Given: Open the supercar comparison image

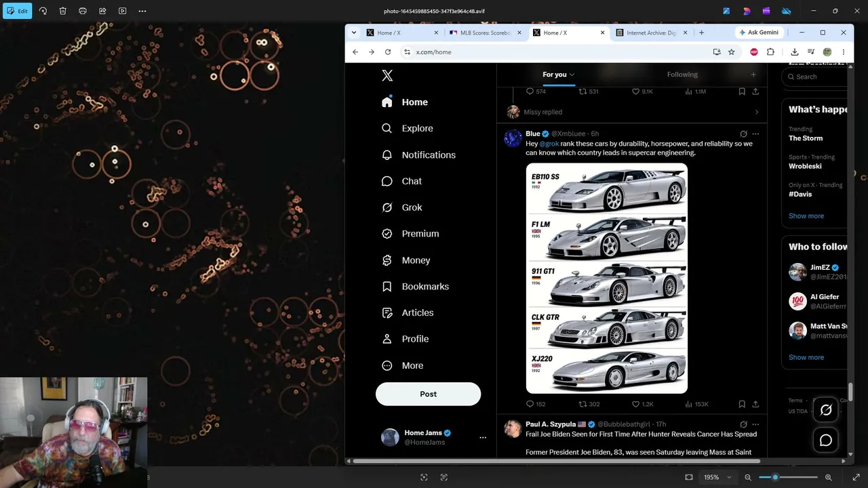Looking at the screenshot, I should point(607,279).
